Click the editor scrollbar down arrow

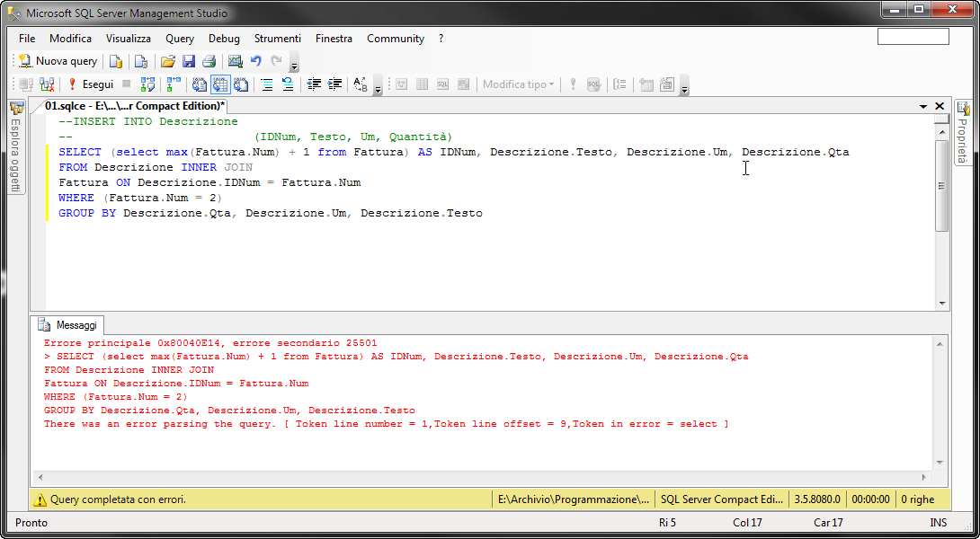click(x=942, y=304)
